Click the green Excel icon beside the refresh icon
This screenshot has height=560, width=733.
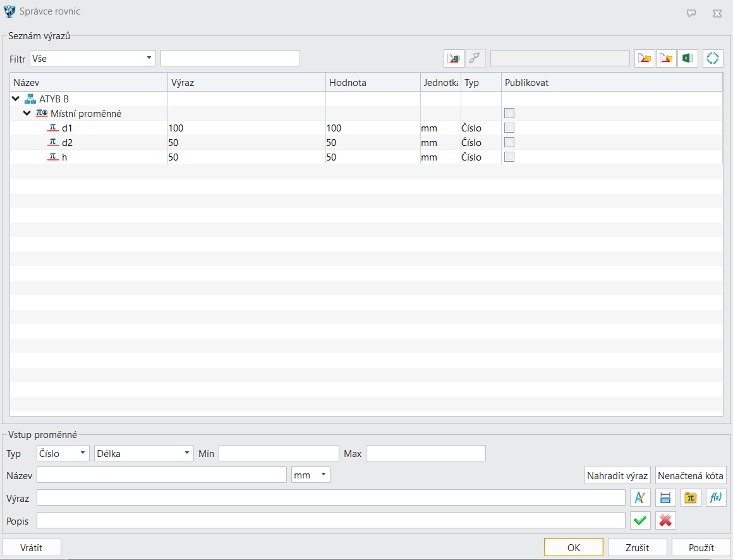coord(688,58)
